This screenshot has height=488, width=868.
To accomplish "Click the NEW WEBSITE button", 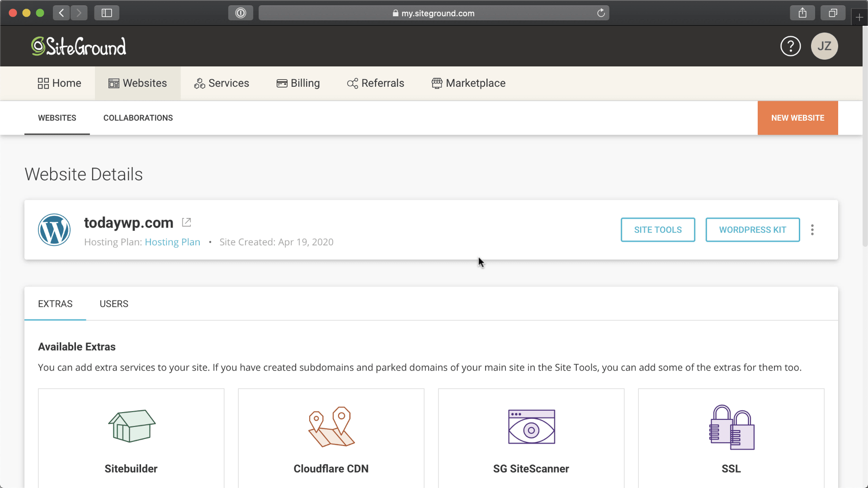I will 797,118.
